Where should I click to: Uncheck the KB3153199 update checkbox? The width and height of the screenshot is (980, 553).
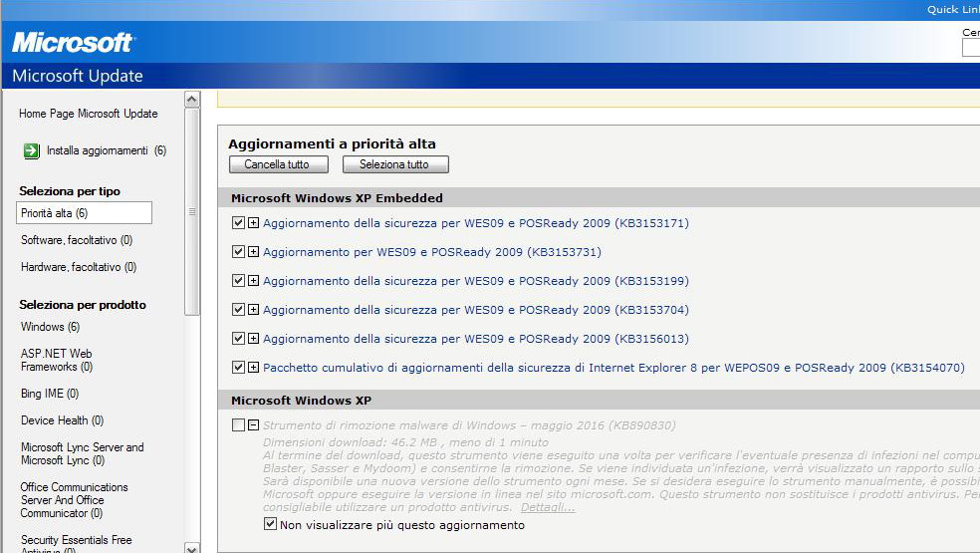[238, 280]
